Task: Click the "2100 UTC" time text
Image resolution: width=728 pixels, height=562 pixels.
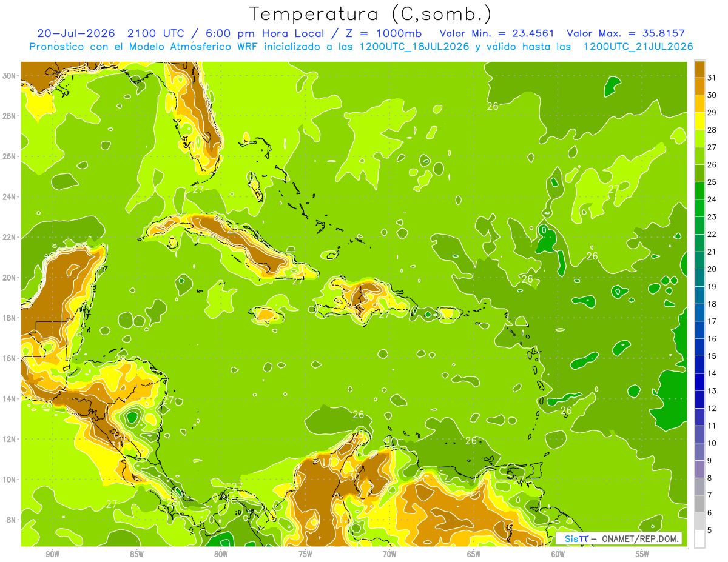Action: (x=157, y=33)
